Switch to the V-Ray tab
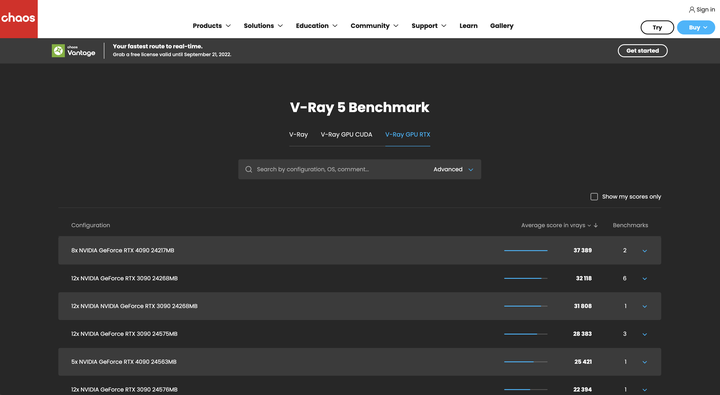Screen dimensions: 720x395 coord(298,135)
